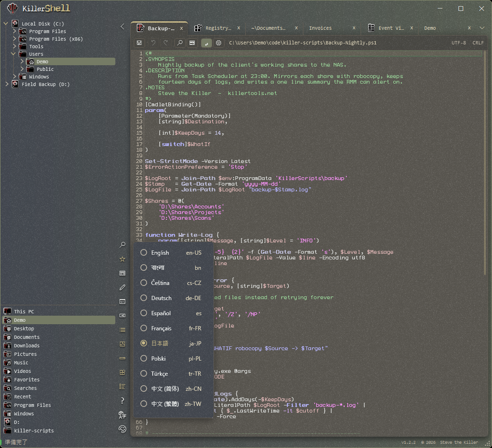This screenshot has width=492, height=448.
Task: Click the yellow list lines sidebar icon
Action: [x=122, y=330]
